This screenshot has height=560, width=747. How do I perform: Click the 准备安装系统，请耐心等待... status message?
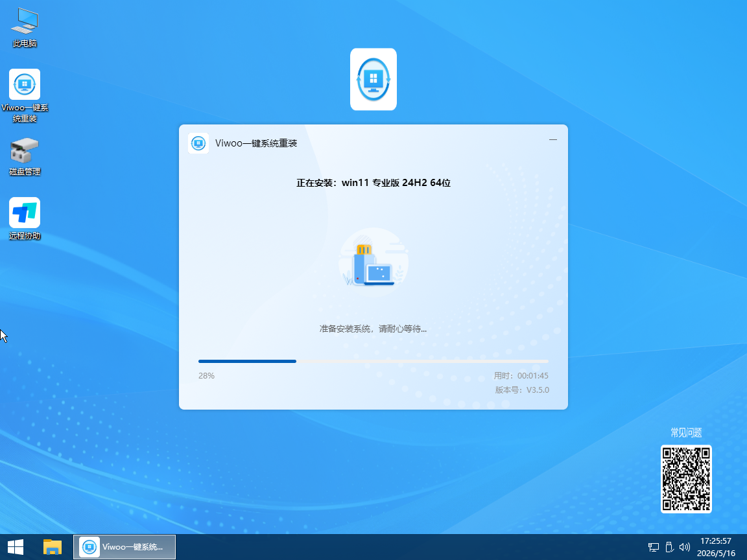click(373, 329)
